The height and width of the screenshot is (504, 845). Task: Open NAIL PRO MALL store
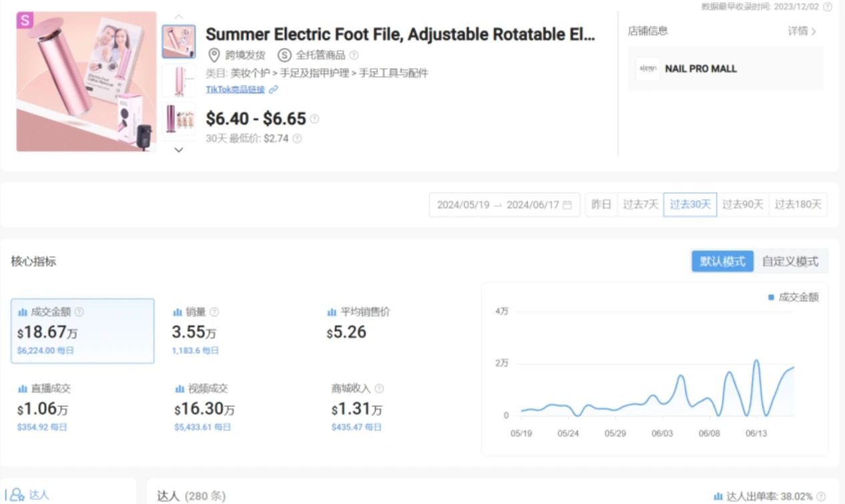(700, 69)
